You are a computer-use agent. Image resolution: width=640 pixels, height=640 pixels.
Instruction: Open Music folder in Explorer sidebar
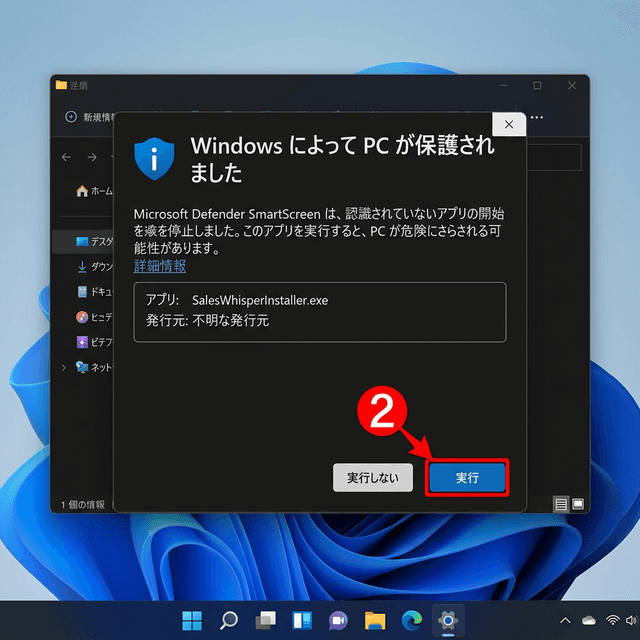point(94,317)
